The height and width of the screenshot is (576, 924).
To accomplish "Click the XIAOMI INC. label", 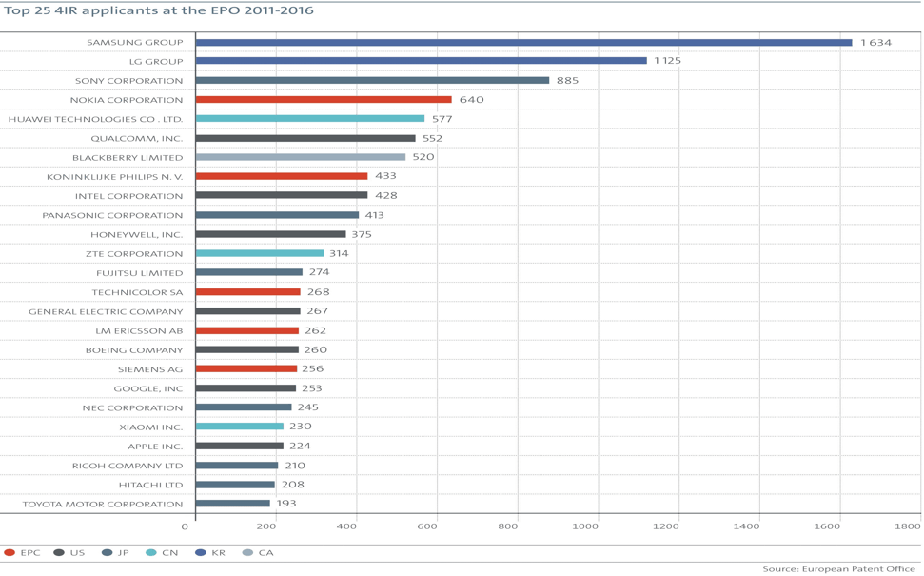I will 151,427.
